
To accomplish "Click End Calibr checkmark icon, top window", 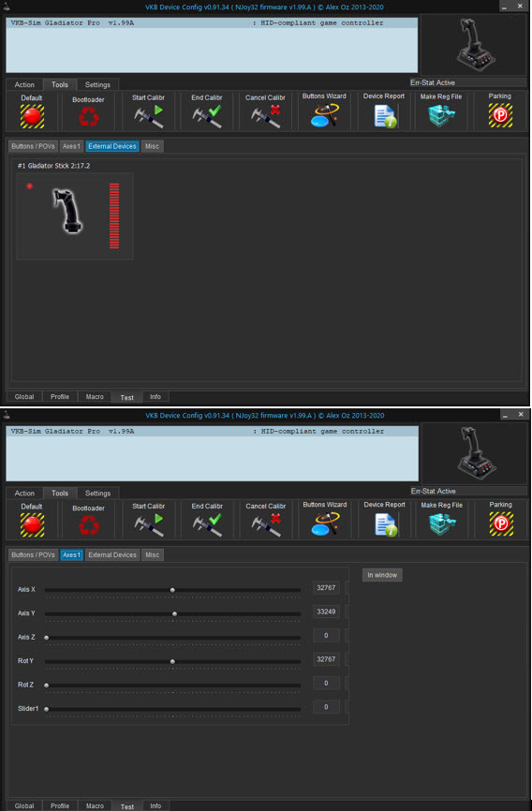I will pos(207,116).
